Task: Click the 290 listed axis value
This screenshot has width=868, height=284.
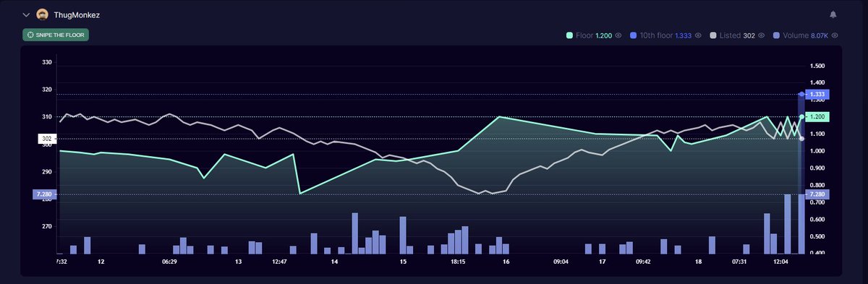Action: (x=47, y=171)
